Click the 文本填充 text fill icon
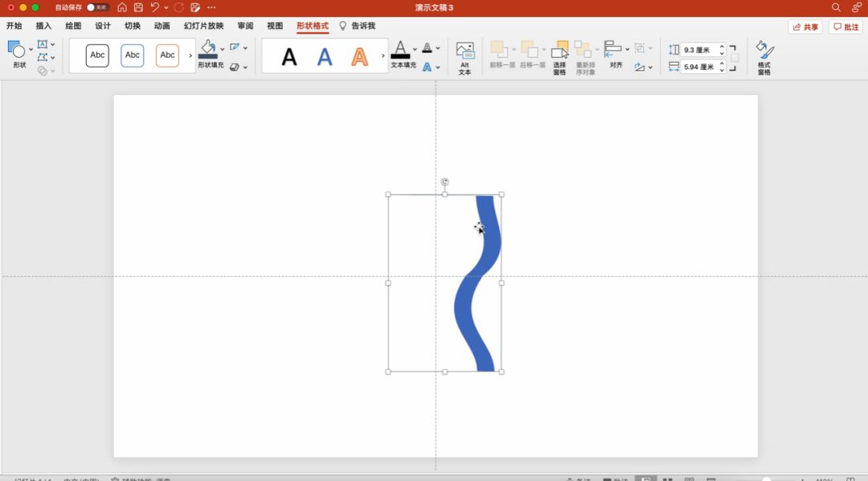 [x=400, y=49]
